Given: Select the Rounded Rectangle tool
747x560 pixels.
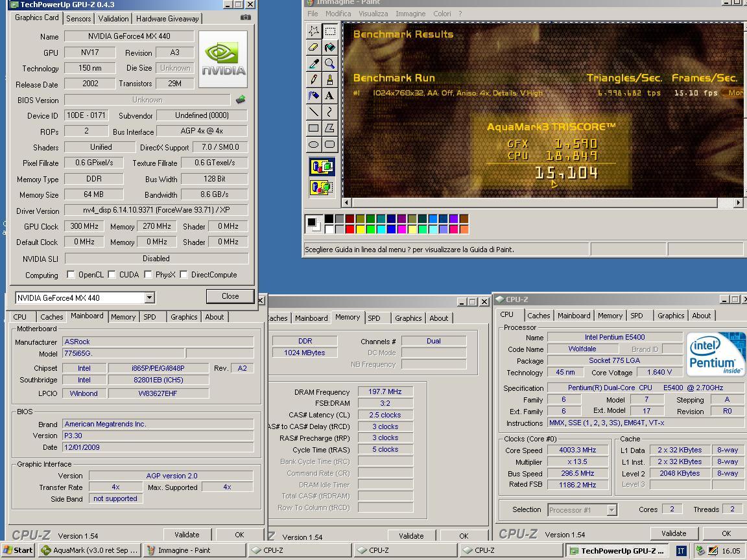Looking at the screenshot, I should click(329, 145).
